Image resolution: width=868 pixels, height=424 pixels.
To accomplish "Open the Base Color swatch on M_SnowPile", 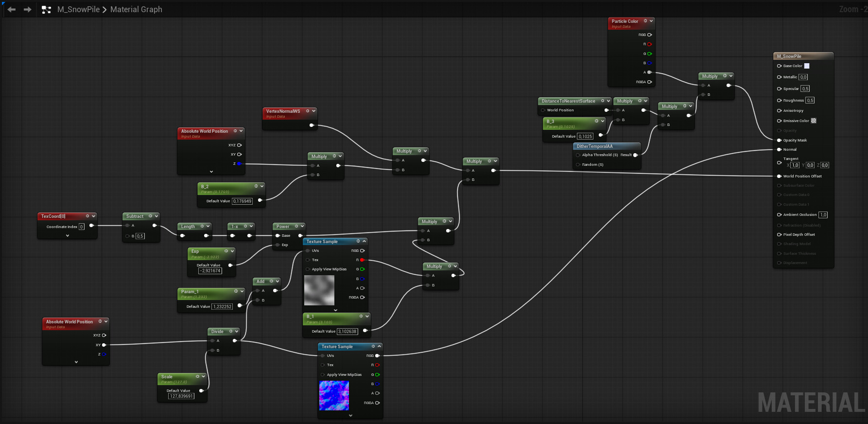I will click(807, 66).
